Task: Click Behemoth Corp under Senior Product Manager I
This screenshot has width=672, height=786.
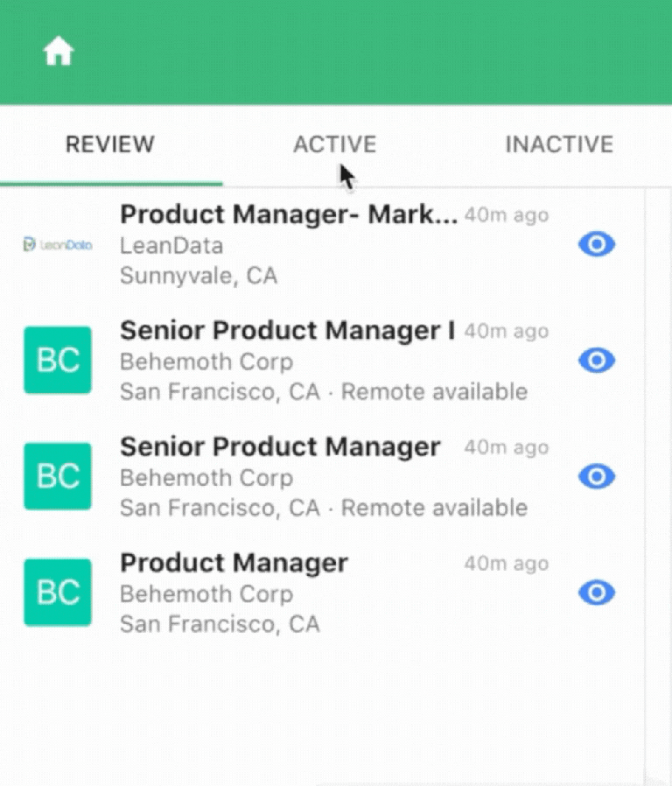Action: pos(206,361)
